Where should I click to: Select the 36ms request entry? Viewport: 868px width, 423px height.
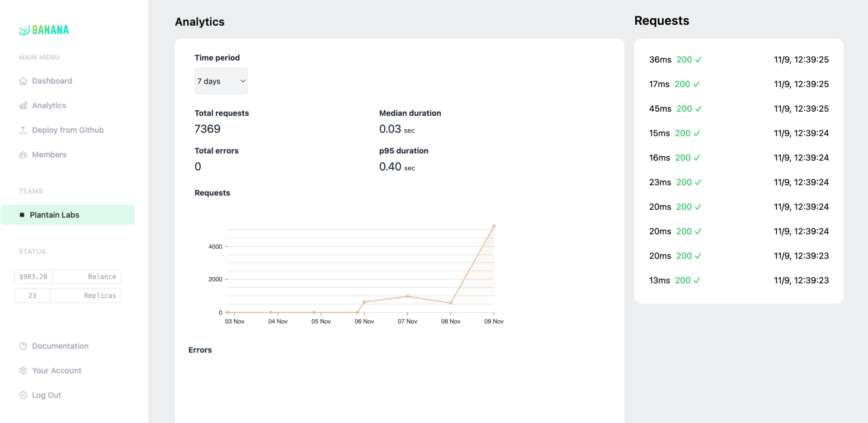tap(739, 60)
